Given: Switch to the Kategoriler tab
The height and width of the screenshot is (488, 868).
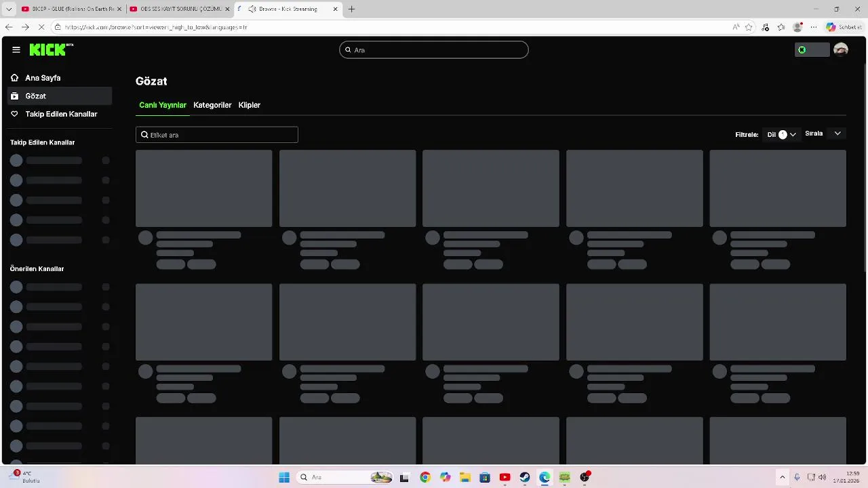Looking at the screenshot, I should (x=212, y=105).
